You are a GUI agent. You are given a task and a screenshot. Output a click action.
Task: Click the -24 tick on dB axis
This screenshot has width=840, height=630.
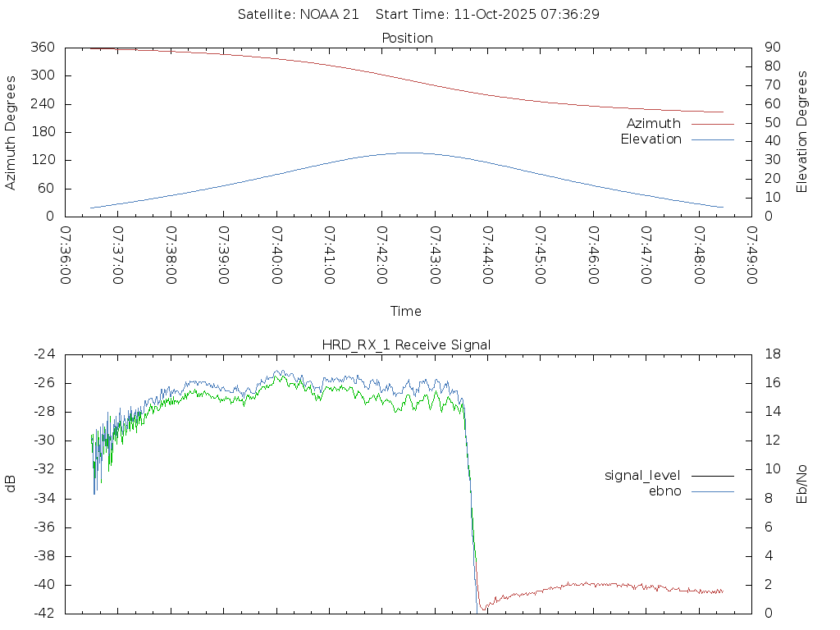coord(43,354)
